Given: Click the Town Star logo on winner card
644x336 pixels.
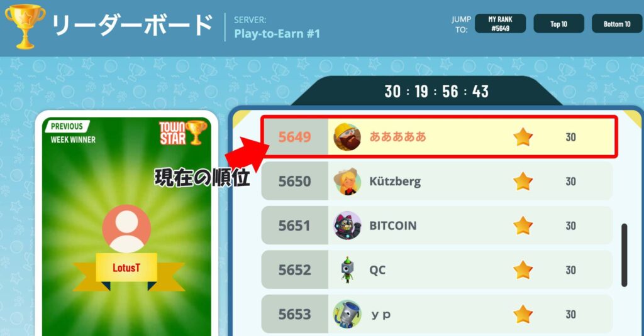Looking at the screenshot, I should pyautogui.click(x=183, y=133).
